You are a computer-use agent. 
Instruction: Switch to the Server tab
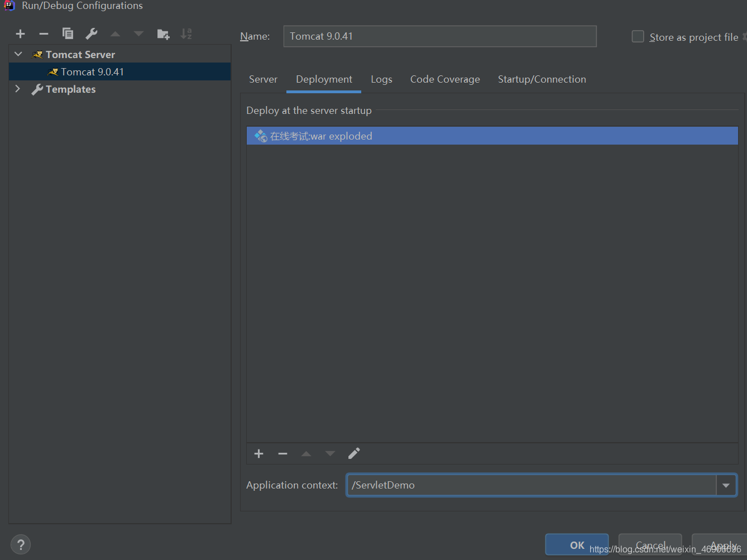263,79
